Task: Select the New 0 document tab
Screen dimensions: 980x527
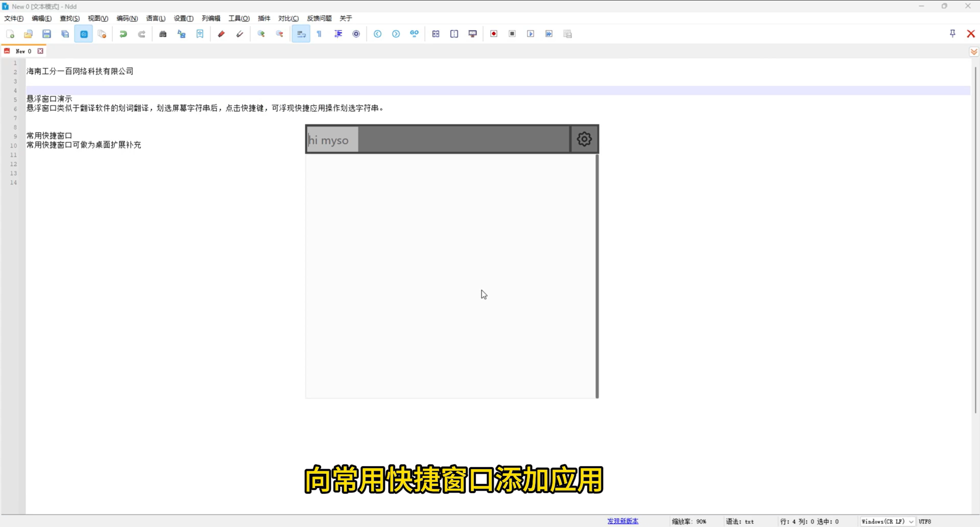Action: (23, 51)
